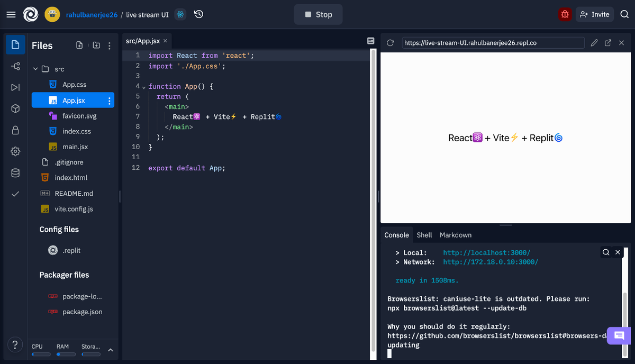Open the Database panel from the sidebar
Image resolution: width=635 pixels, height=364 pixels.
click(15, 172)
